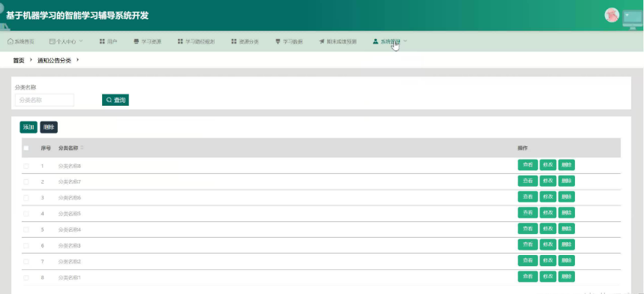Click the 学习数据 navigation icon

278,41
